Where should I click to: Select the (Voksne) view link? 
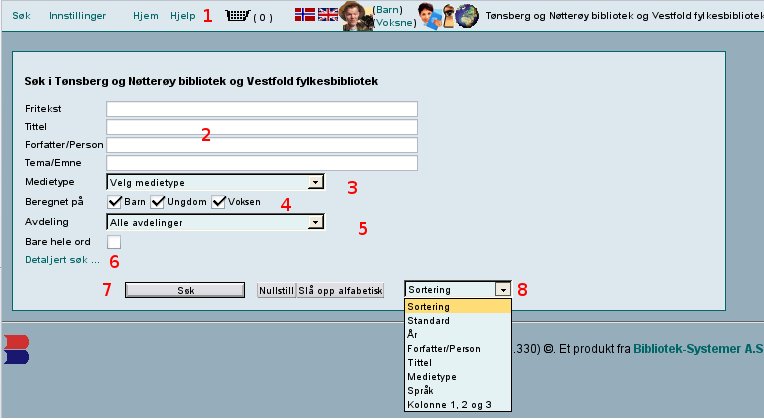(395, 22)
